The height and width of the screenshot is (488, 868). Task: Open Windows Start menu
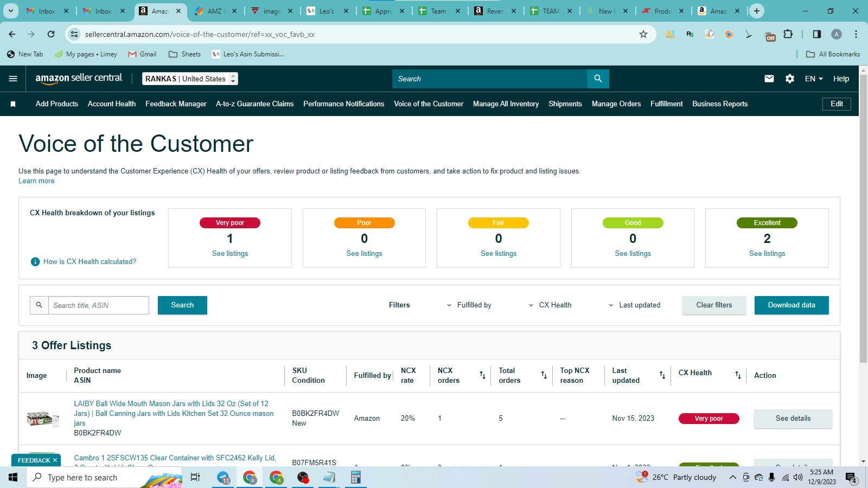click(x=13, y=477)
